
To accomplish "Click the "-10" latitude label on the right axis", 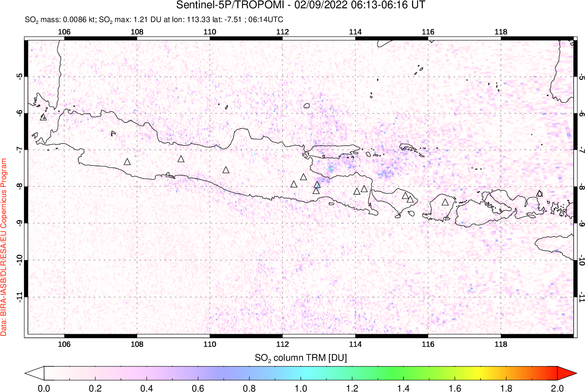I will tap(582, 260).
